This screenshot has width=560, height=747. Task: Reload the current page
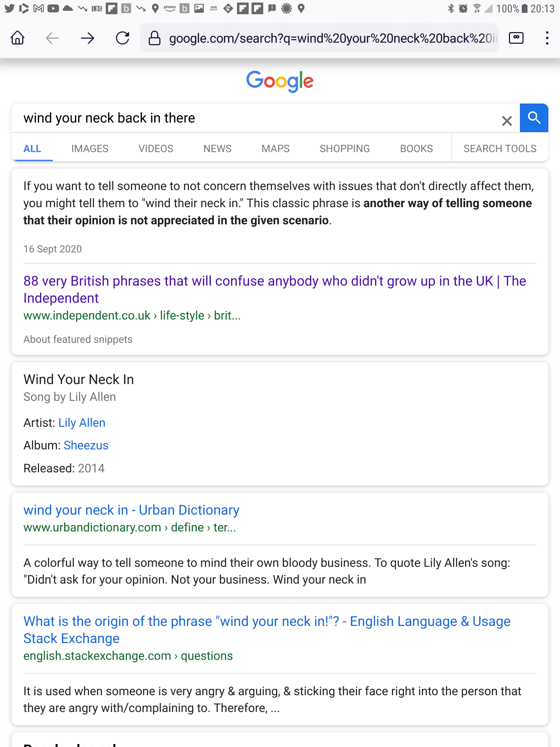pyautogui.click(x=122, y=38)
